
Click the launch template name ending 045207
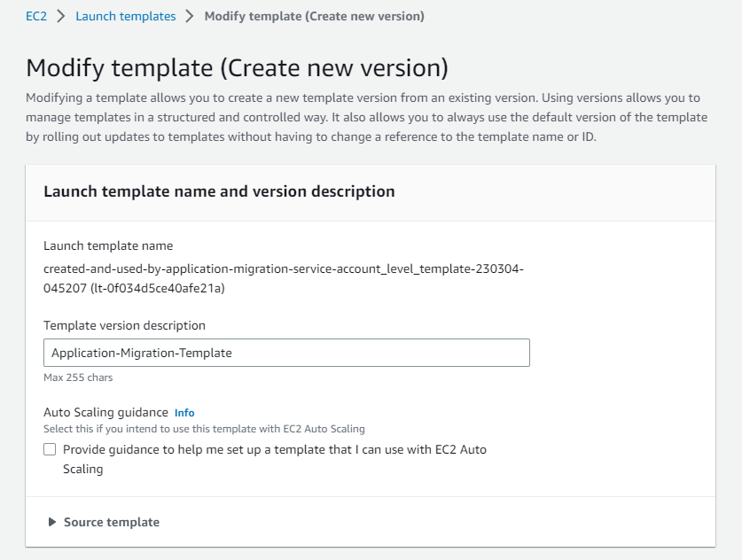point(284,276)
